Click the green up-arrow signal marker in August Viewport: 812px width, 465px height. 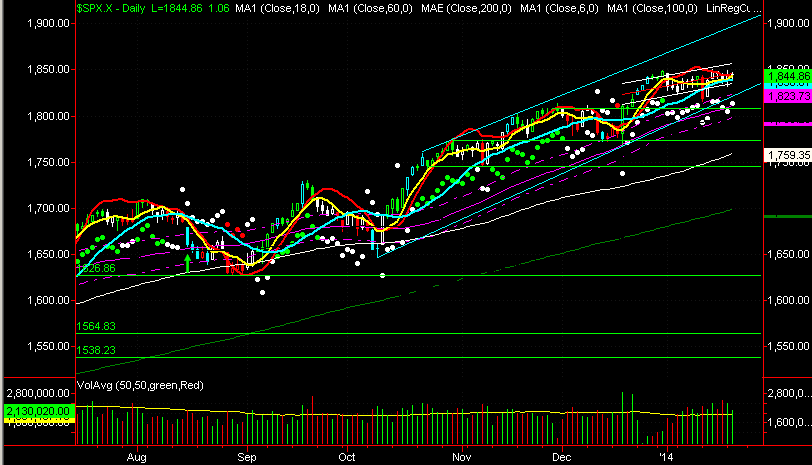(187, 263)
